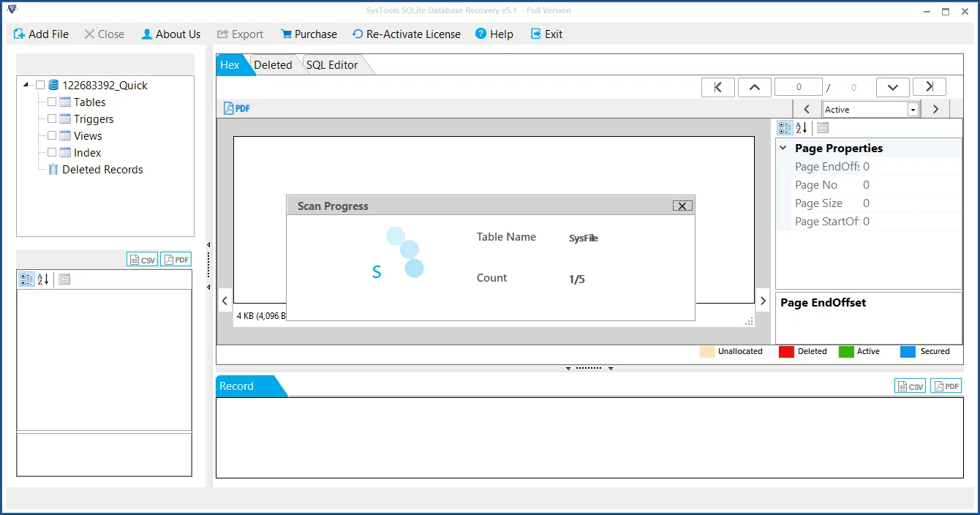Select alphabetical sort icon in Page Properties
This screenshot has width=980, height=515.
(802, 128)
